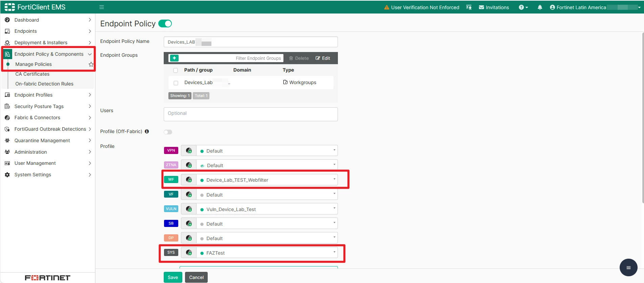
Task: Click the Endpoint Policy Name input field
Action: click(251, 42)
